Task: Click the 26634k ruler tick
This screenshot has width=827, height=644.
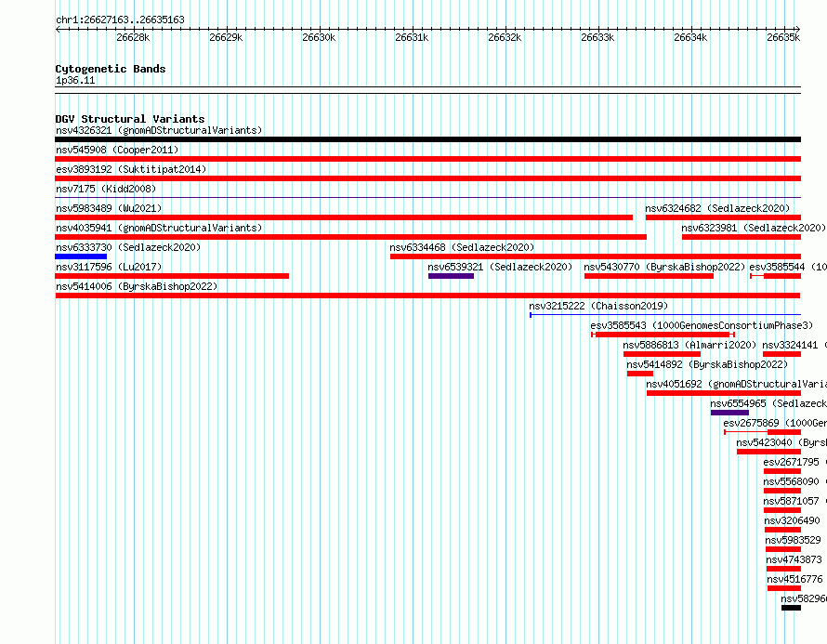Action: click(x=691, y=37)
